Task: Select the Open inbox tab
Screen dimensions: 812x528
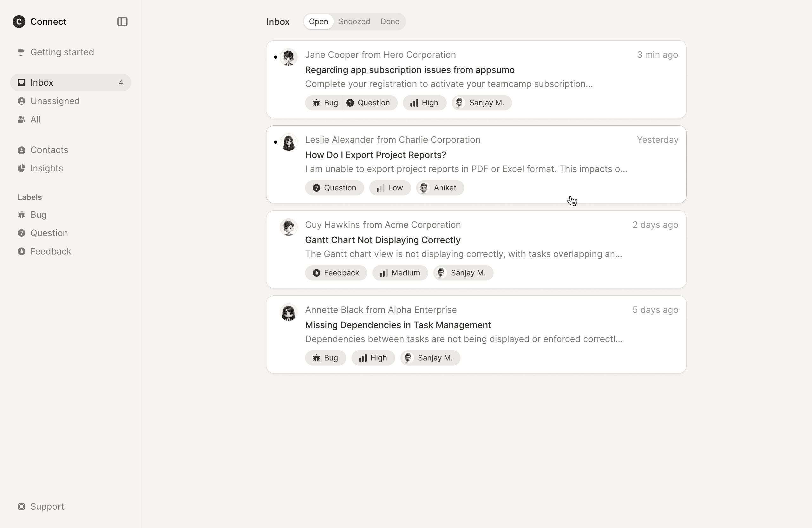Action: click(318, 22)
